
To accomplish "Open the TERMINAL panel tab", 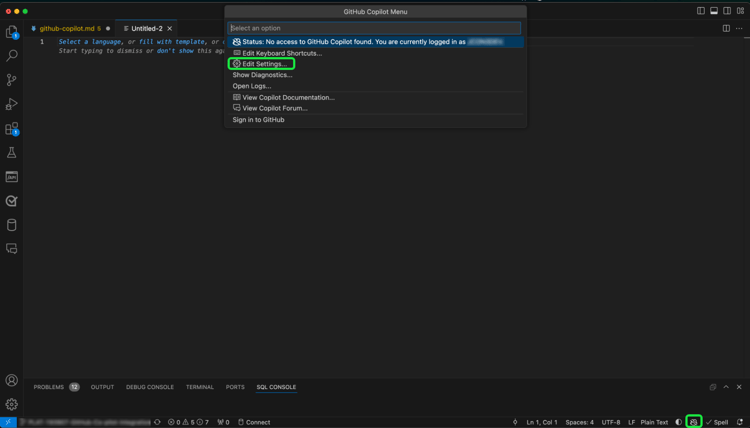I will click(199, 387).
